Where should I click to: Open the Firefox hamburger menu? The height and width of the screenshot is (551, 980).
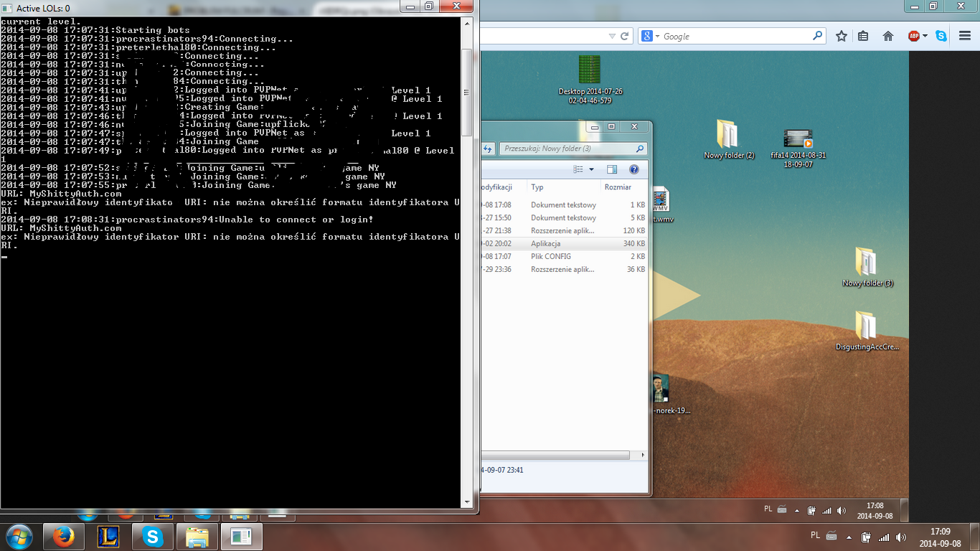click(965, 36)
